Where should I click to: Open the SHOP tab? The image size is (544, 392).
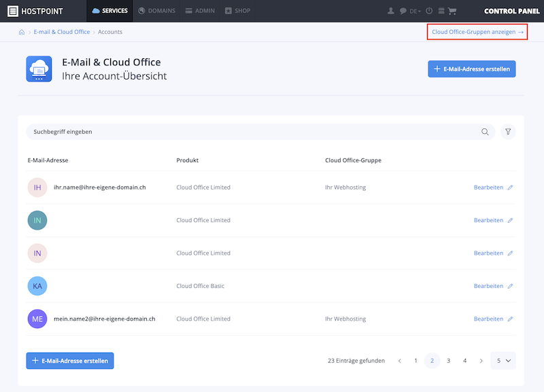(x=237, y=11)
